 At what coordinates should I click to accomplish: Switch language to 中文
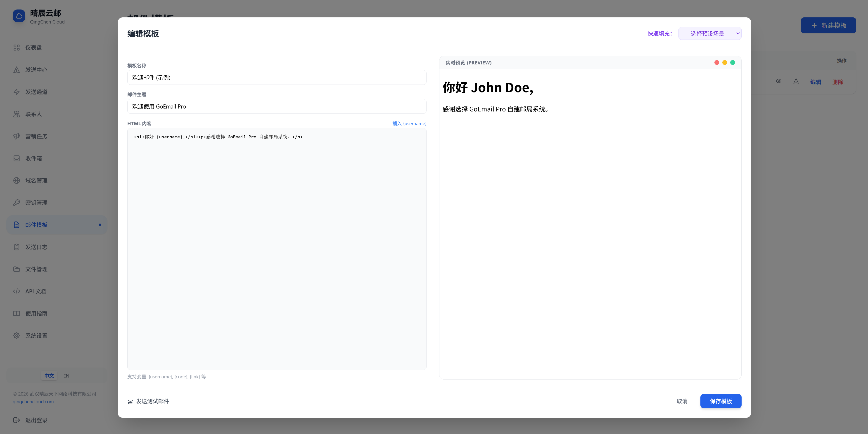point(49,376)
